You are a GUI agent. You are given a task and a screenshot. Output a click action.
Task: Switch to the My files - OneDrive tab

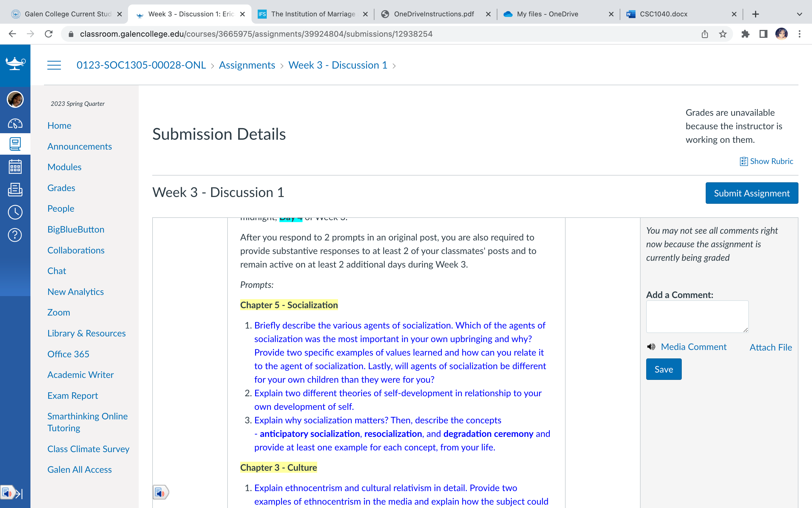(x=558, y=14)
